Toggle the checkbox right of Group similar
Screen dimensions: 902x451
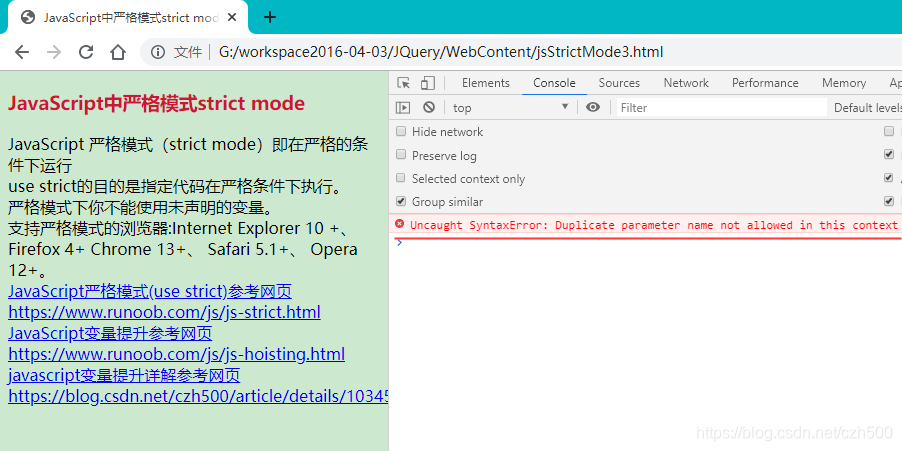(x=889, y=201)
